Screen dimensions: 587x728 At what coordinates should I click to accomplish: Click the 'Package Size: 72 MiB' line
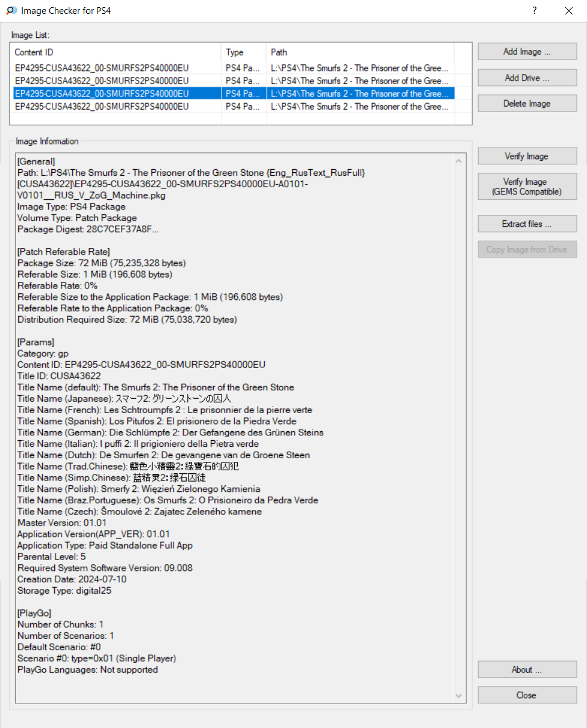102,263
